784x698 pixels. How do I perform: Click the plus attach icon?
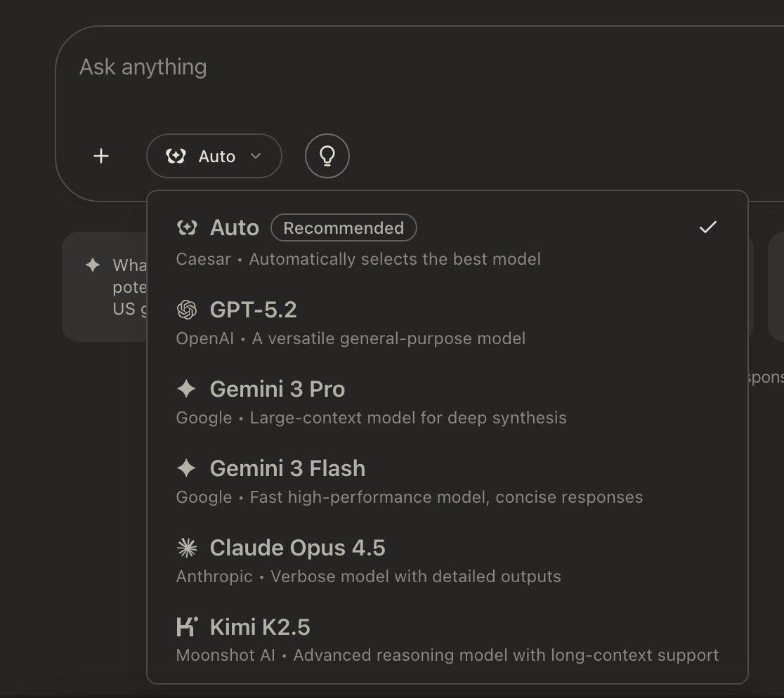pos(101,156)
